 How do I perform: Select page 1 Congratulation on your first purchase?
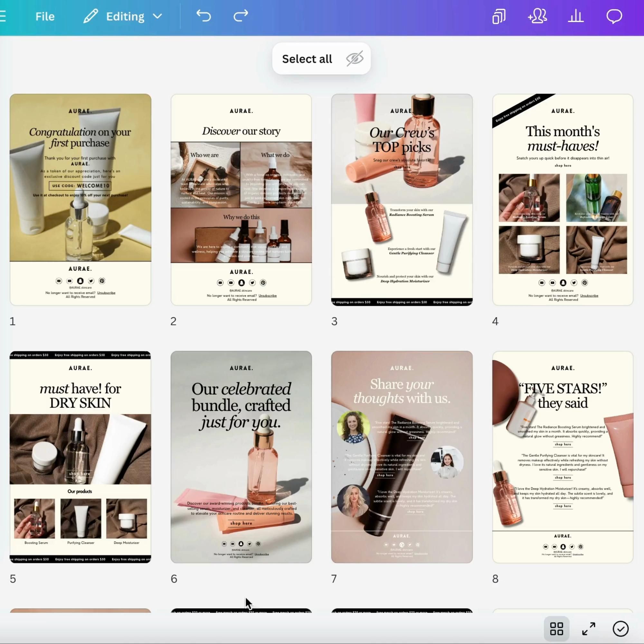(x=80, y=200)
